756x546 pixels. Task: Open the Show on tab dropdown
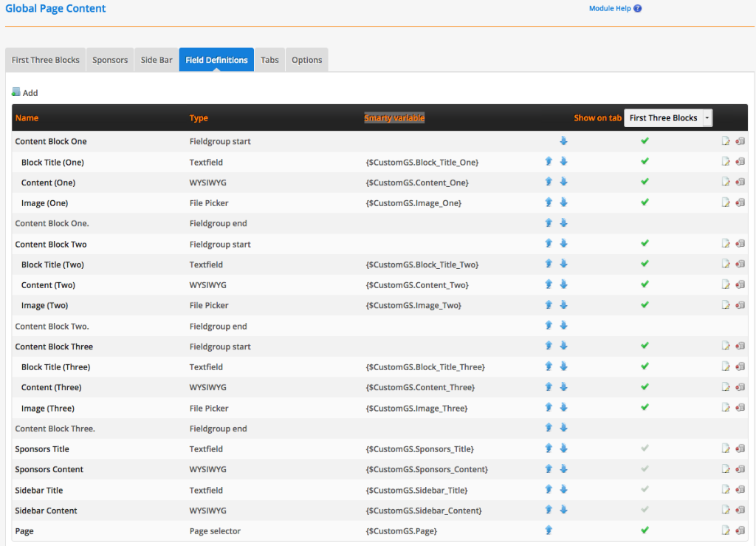pyautogui.click(x=668, y=118)
